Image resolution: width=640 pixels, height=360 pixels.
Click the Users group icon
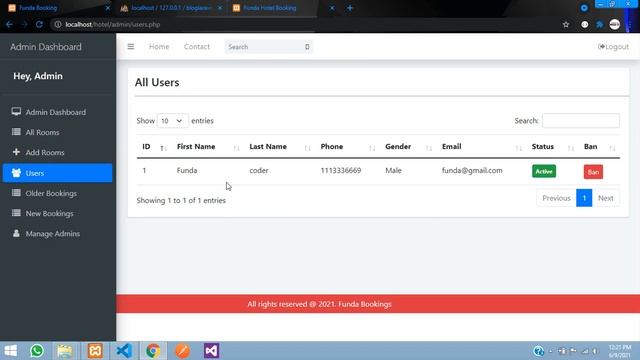pyautogui.click(x=16, y=173)
